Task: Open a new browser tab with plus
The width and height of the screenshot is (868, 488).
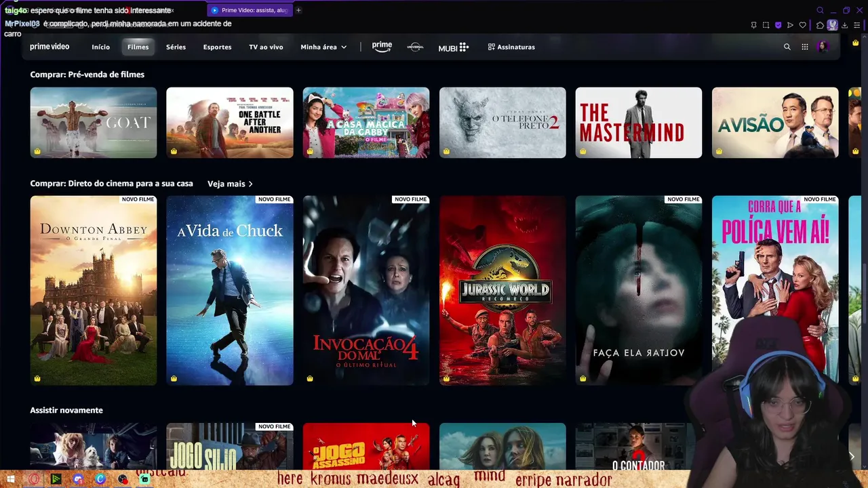Action: 298,10
